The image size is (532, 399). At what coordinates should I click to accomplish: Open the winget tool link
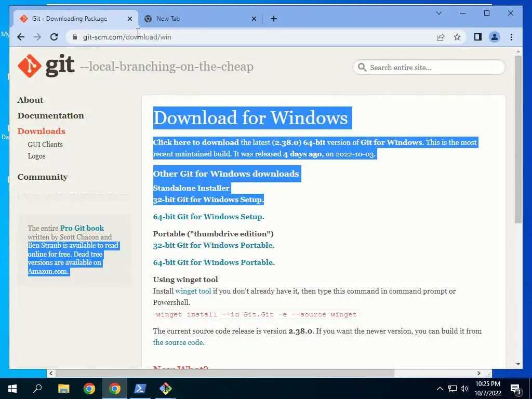(193, 291)
